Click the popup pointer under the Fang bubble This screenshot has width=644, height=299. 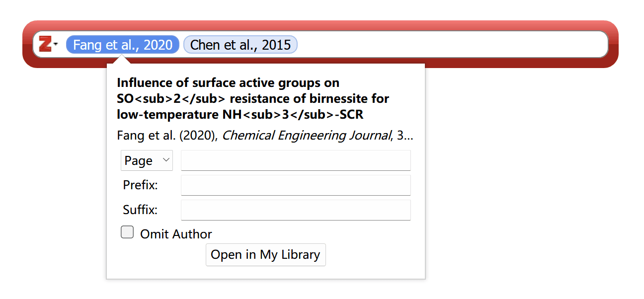click(120, 59)
